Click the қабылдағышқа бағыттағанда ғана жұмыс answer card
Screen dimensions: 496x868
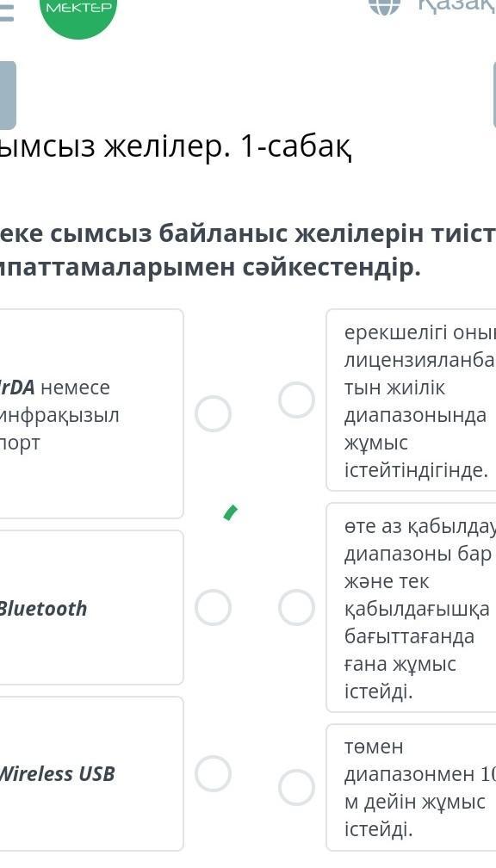[x=411, y=607]
